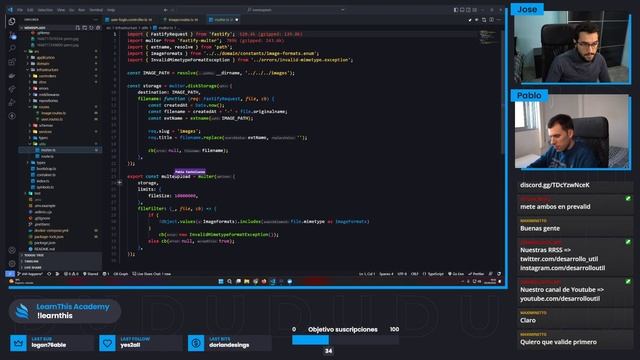Open the Terminal menu
The width and height of the screenshot is (640, 360).
96,10
